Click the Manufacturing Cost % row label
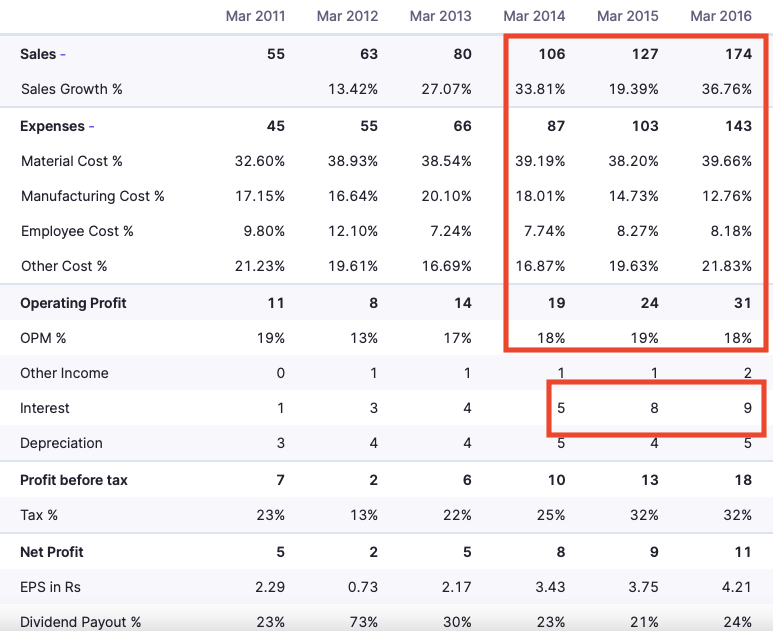Image resolution: width=773 pixels, height=631 pixels. [x=92, y=196]
